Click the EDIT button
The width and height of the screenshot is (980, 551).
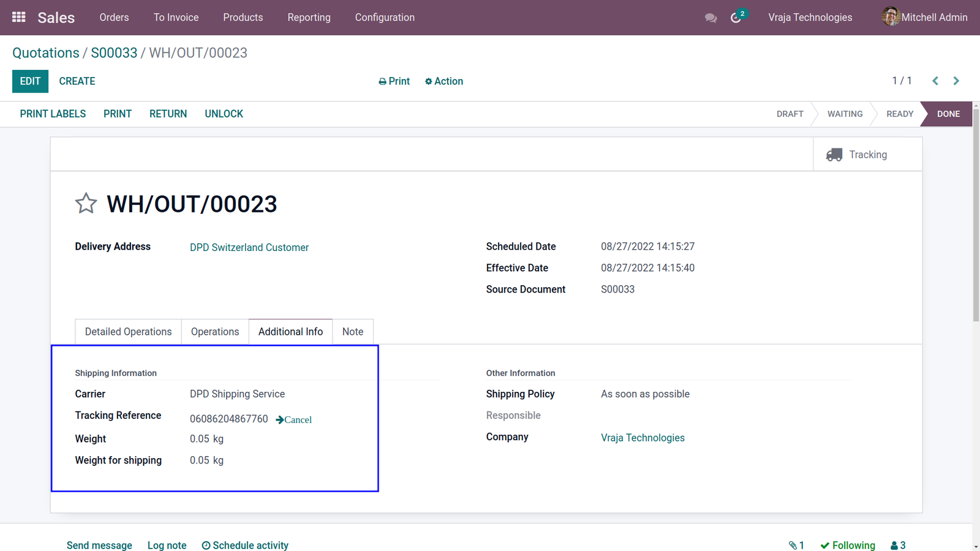point(30,81)
